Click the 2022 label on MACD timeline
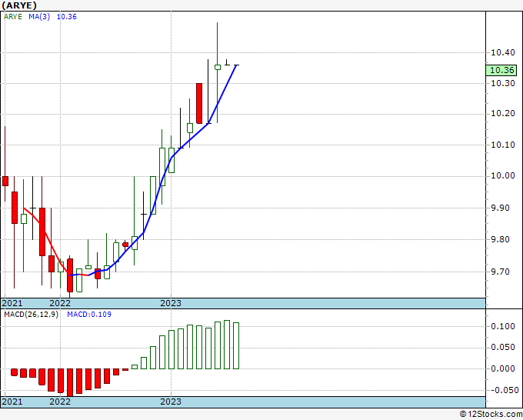Screen dimensions: 523x420 pyautogui.click(x=60, y=402)
